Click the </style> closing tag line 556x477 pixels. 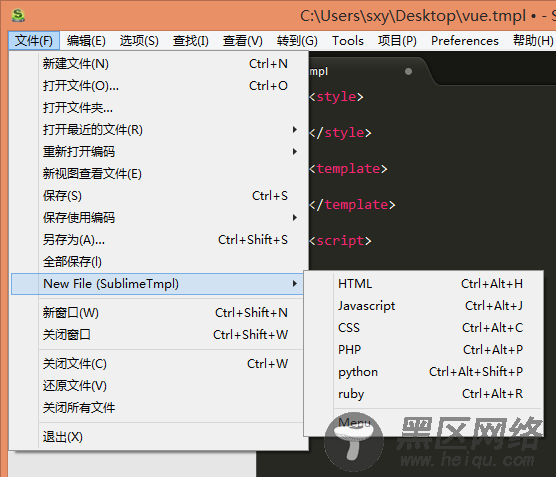click(x=340, y=133)
